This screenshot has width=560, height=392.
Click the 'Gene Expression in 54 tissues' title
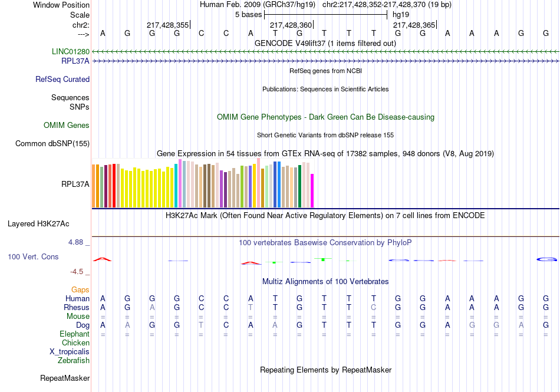click(x=325, y=154)
